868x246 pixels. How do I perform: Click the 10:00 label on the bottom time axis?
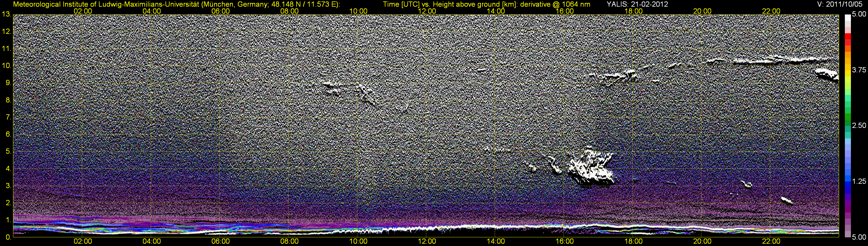(358, 242)
